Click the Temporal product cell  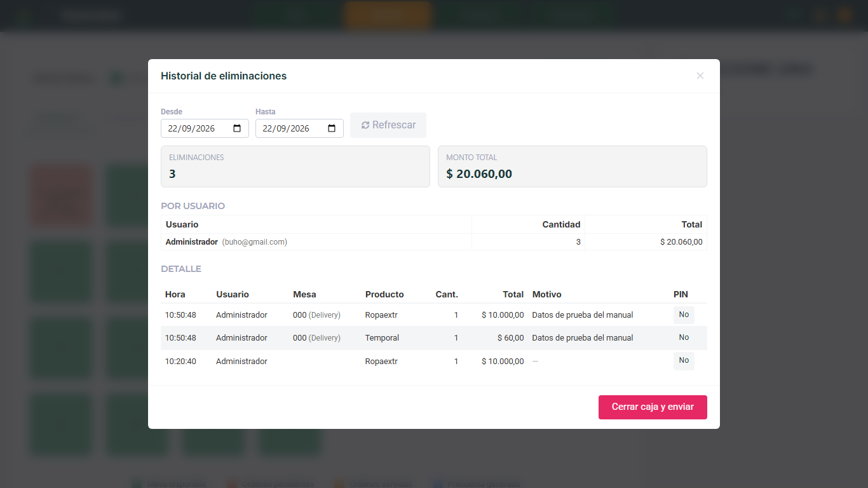tap(382, 338)
